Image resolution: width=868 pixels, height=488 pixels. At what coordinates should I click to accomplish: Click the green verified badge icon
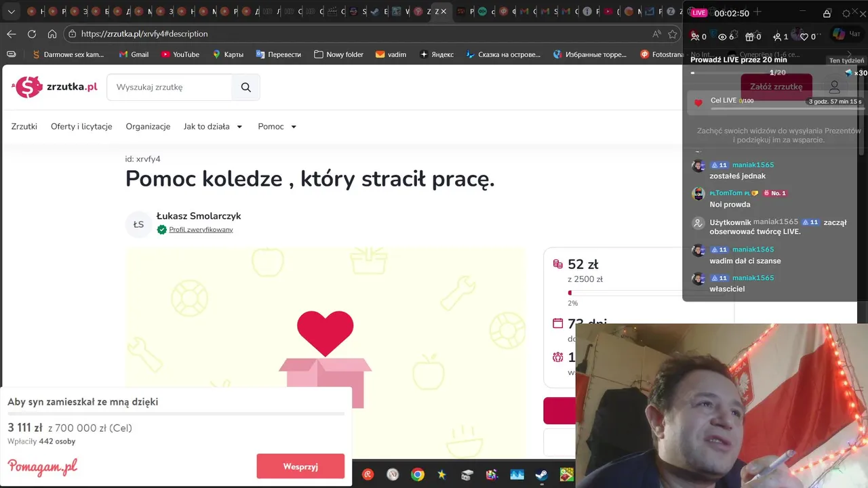coord(161,230)
